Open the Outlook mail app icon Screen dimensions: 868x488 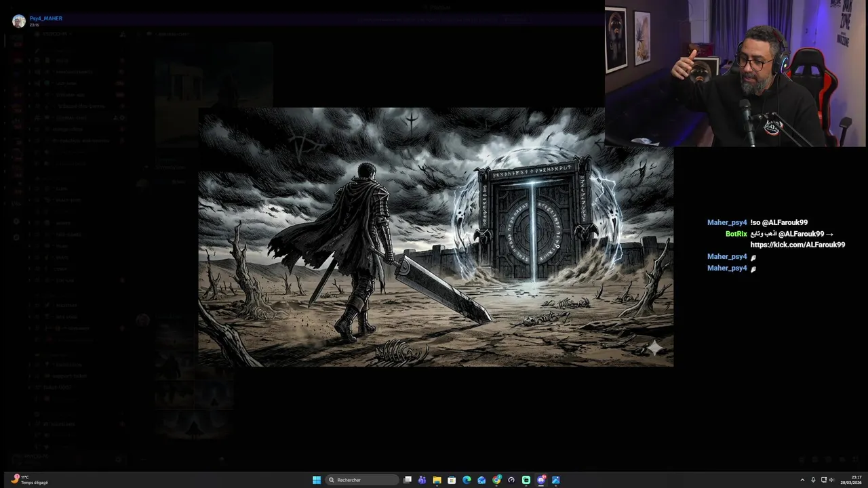coord(481,480)
